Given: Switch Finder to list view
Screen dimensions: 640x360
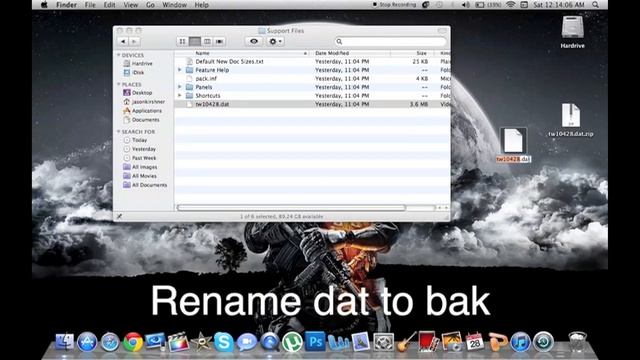Looking at the screenshot, I should [x=195, y=41].
